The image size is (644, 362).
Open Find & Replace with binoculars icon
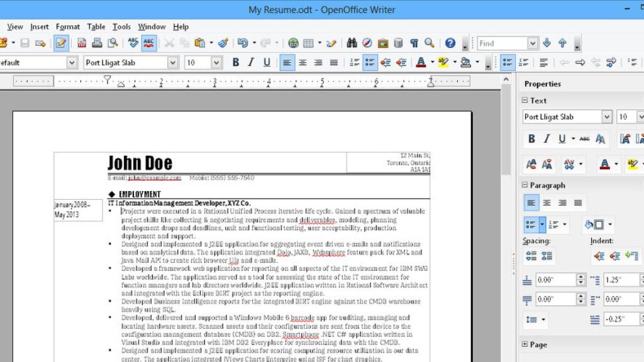click(x=352, y=43)
